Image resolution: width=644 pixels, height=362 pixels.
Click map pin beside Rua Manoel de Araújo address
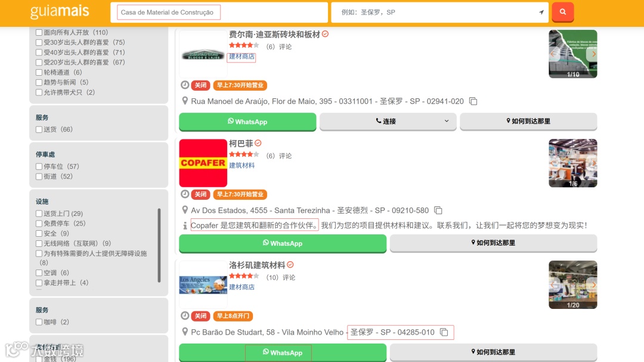point(185,101)
